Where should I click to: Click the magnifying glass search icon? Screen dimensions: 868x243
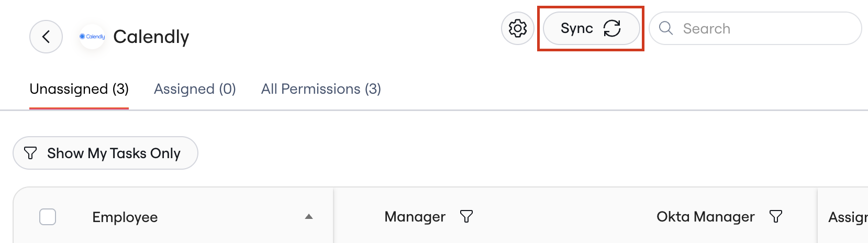point(666,28)
